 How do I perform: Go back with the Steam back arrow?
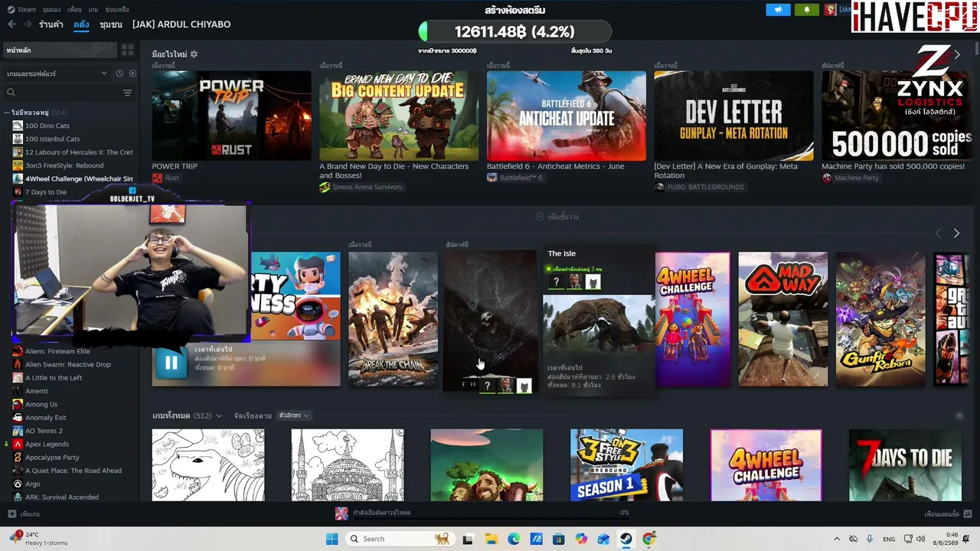(x=11, y=24)
